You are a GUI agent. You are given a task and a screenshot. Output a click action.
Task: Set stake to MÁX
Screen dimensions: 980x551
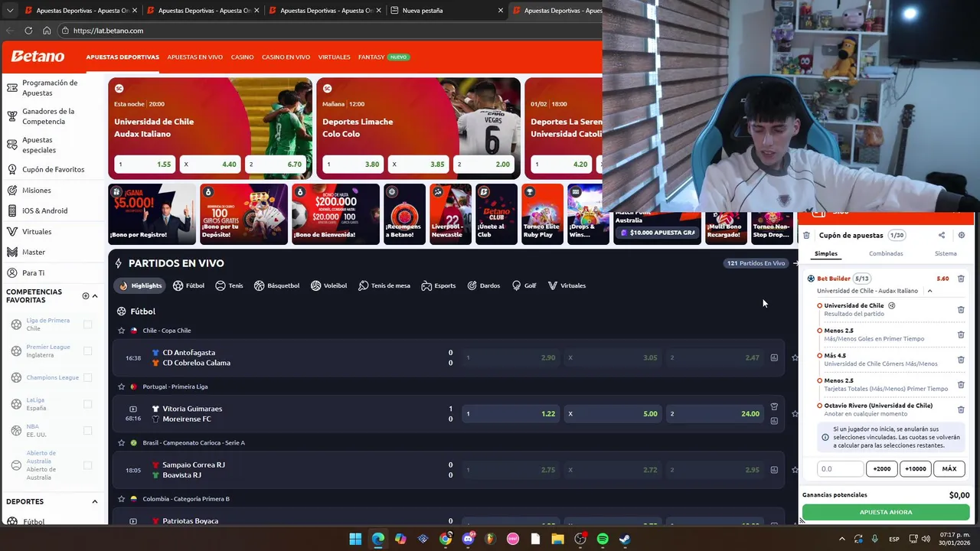point(949,468)
